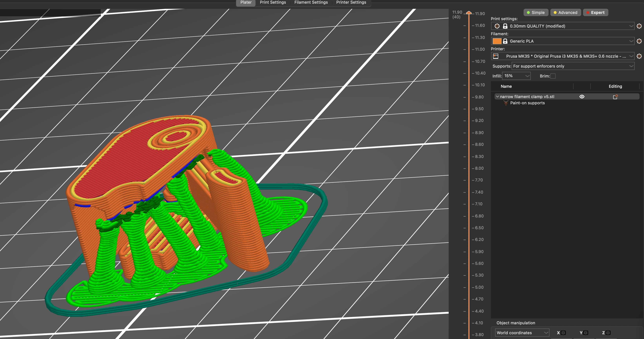
Task: Collapse the narrow filament clamp tree item
Action: pos(497,96)
